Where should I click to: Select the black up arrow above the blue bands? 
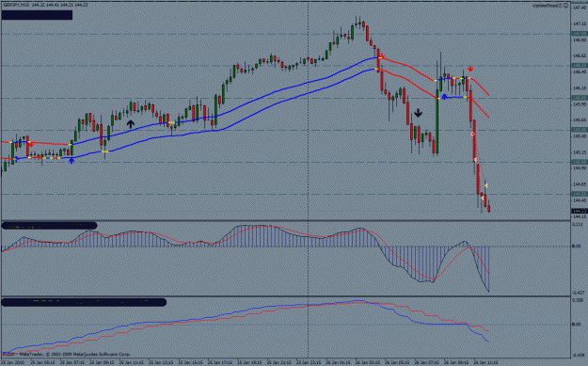[130, 124]
